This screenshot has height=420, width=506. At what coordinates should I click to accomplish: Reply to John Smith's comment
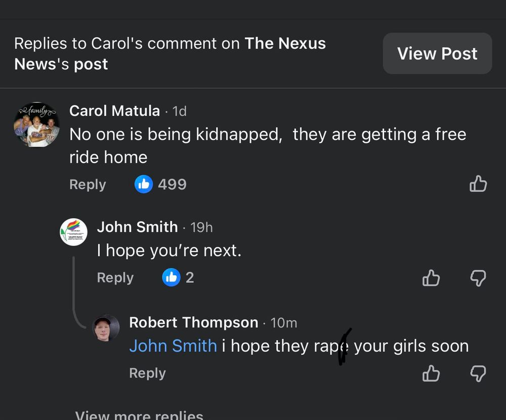pos(115,278)
